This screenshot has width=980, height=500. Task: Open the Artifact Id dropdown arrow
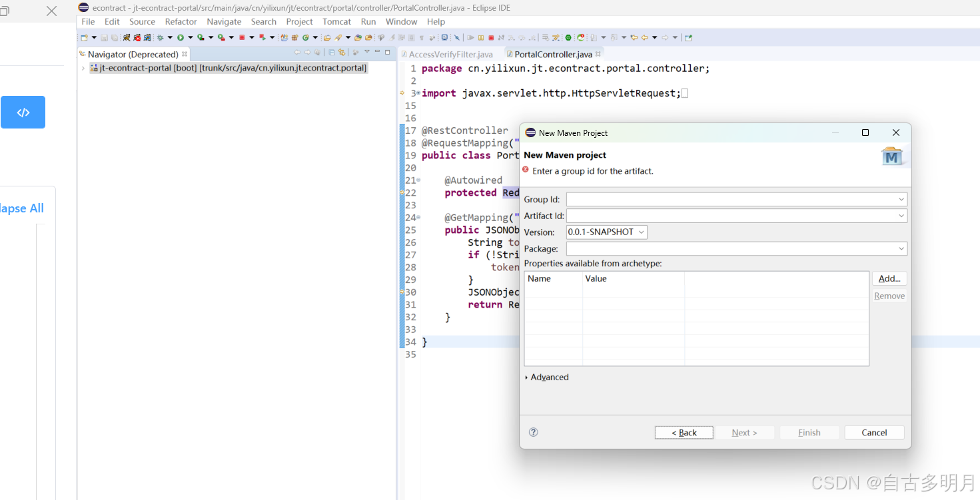(901, 216)
